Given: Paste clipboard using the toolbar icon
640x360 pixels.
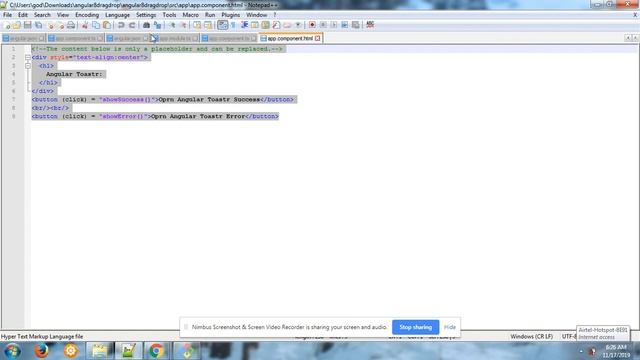Looking at the screenshot, I should [x=107, y=25].
